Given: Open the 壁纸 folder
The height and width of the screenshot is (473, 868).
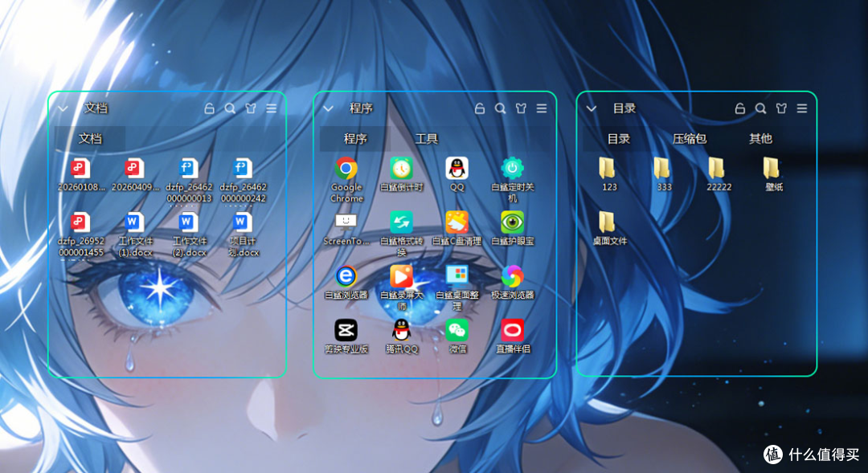Looking at the screenshot, I should 772,168.
